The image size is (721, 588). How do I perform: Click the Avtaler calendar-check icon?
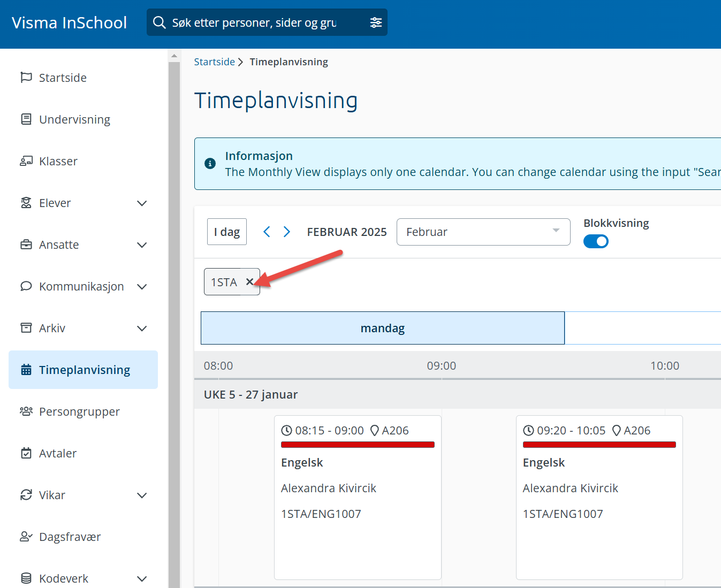coord(26,453)
